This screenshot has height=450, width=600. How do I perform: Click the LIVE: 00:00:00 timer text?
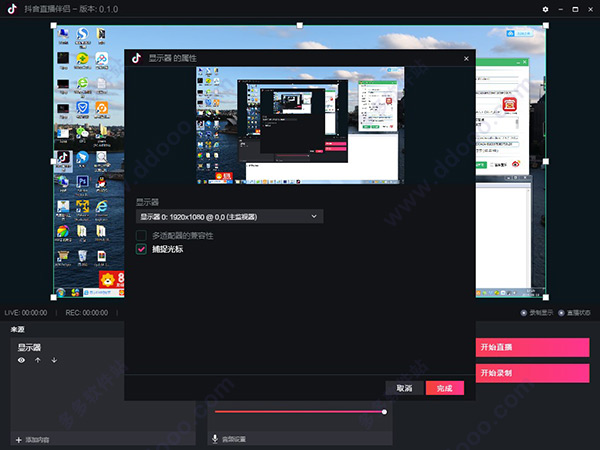[26, 313]
